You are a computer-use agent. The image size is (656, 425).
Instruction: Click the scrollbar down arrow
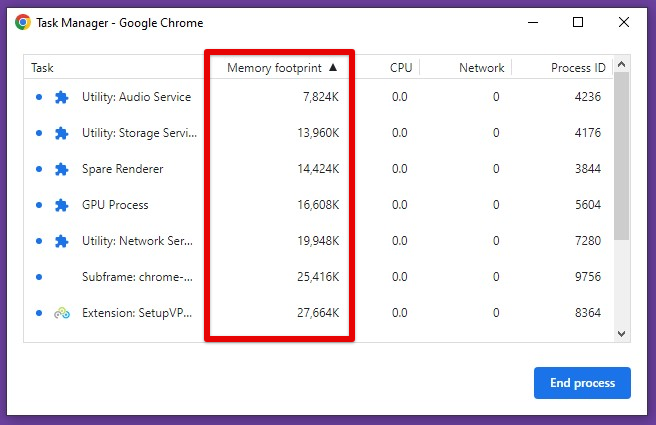pos(621,334)
